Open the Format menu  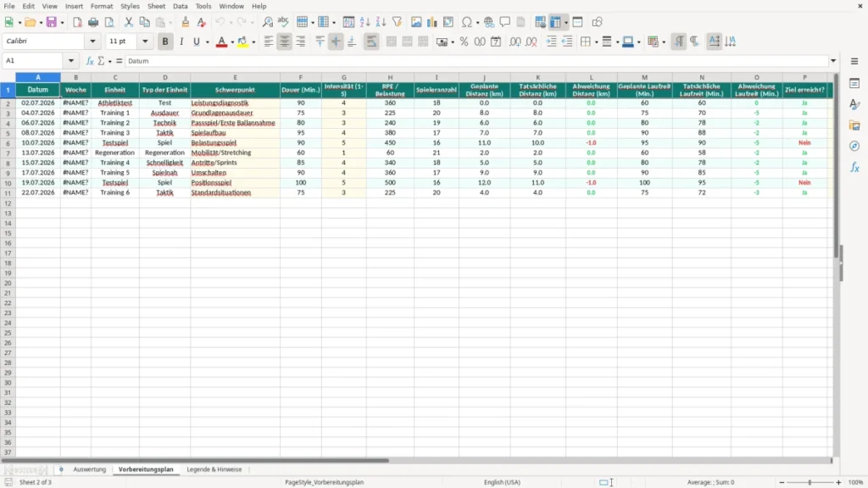102,6
